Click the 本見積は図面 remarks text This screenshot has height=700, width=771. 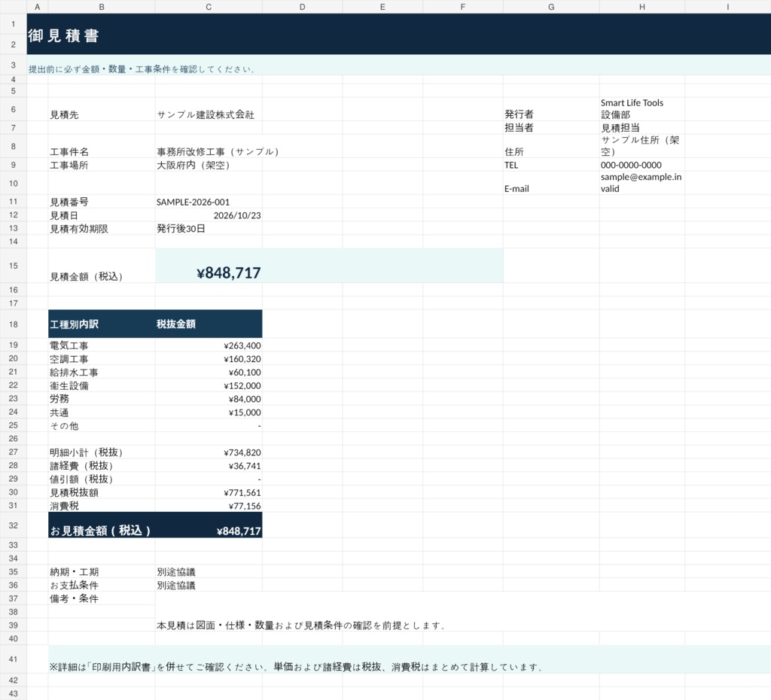tap(301, 625)
